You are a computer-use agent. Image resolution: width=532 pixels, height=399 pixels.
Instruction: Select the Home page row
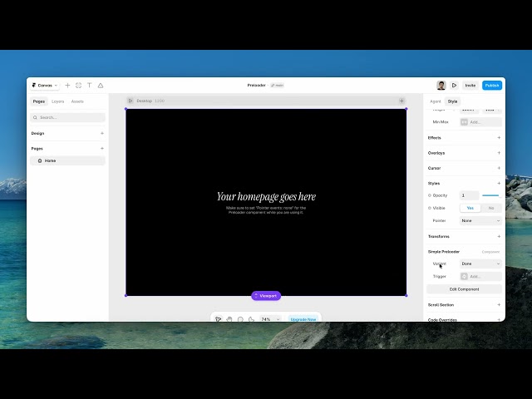click(x=67, y=160)
